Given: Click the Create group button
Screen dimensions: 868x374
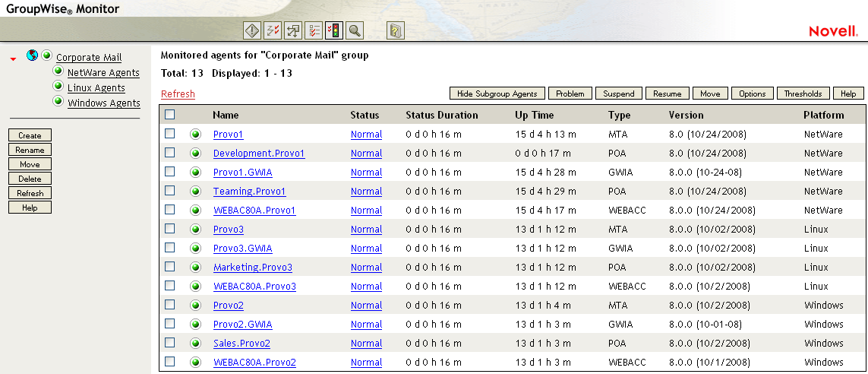Looking at the screenshot, I should tap(30, 135).
